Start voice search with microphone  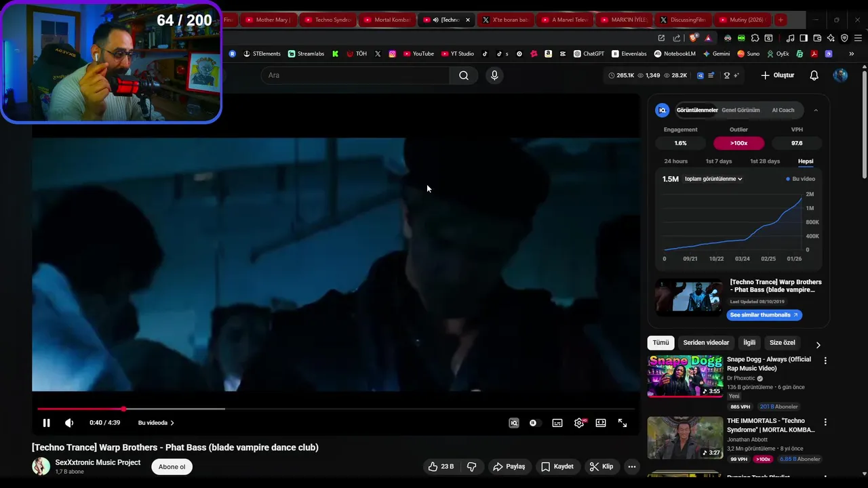click(x=494, y=75)
